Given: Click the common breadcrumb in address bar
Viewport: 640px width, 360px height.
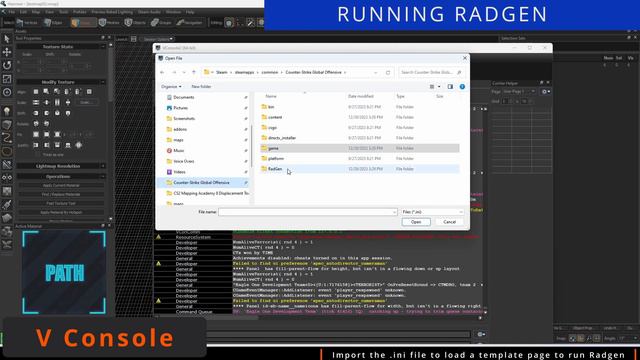Looking at the screenshot, I should [269, 72].
